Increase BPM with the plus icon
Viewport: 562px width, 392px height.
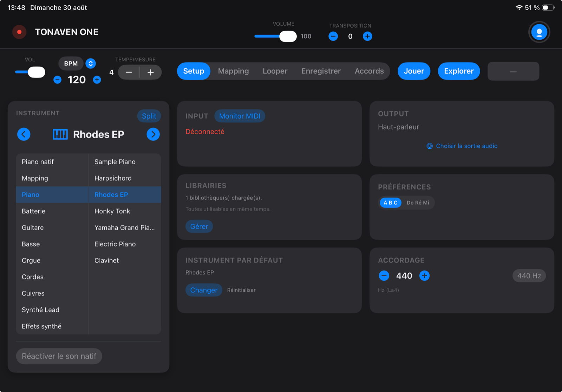coord(97,80)
